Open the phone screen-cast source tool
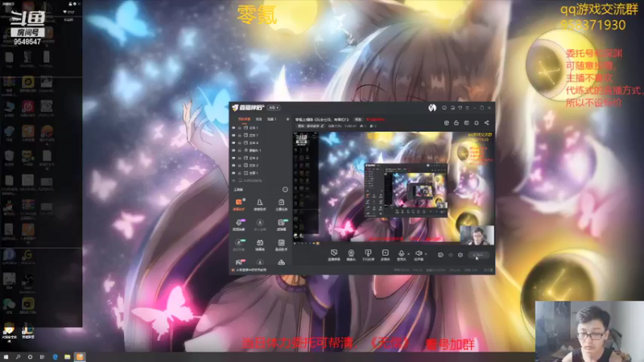Viewport: 644px width, 362px height. [368, 255]
